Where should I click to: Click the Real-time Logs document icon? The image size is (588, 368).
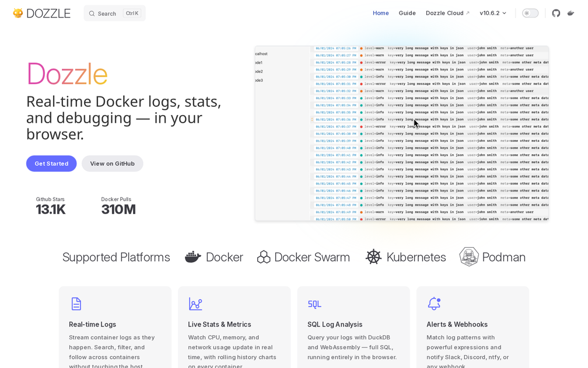pos(76,304)
